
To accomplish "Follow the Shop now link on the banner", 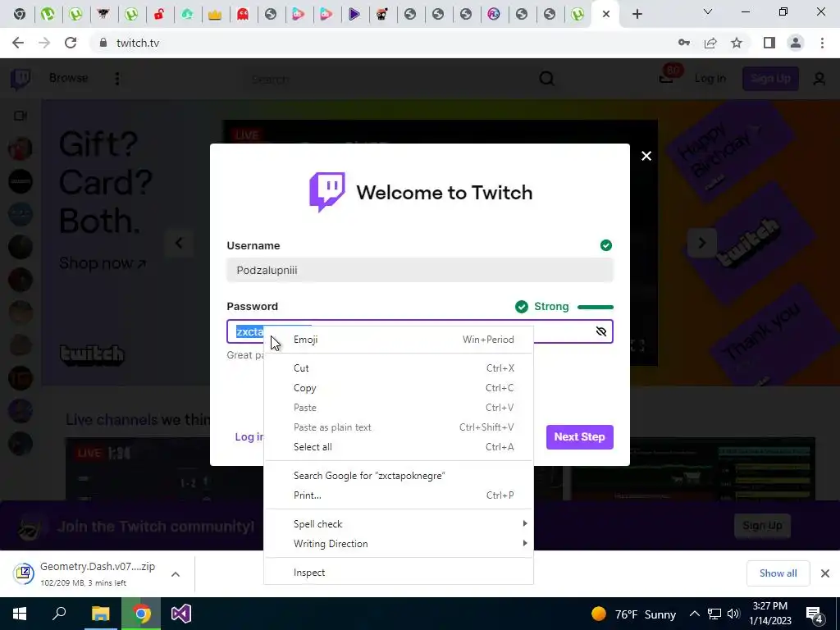I will [x=103, y=263].
